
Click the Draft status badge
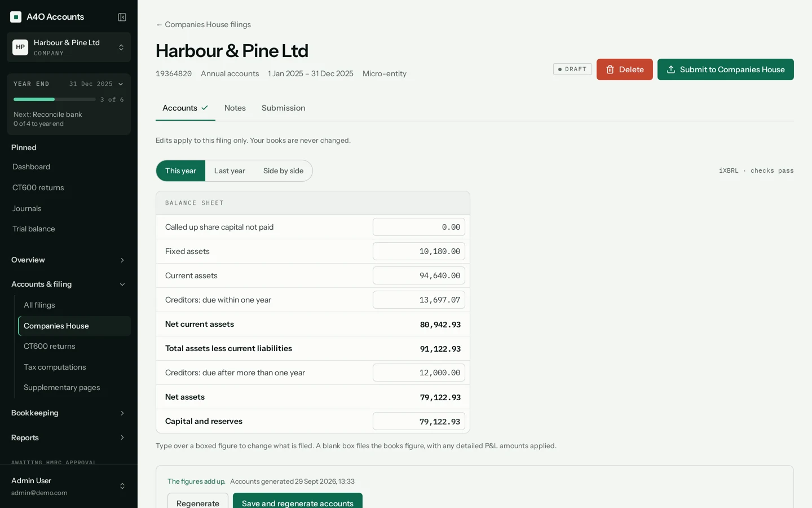coord(572,69)
